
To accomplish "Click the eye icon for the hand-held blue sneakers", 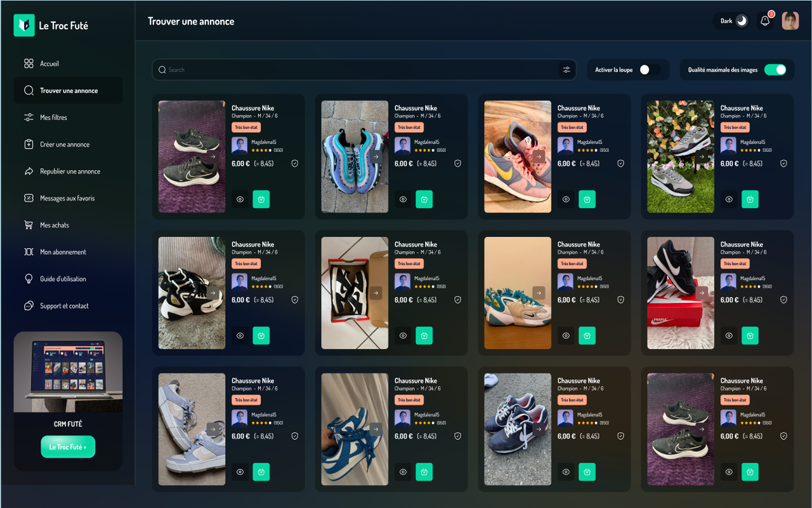I will click(403, 472).
